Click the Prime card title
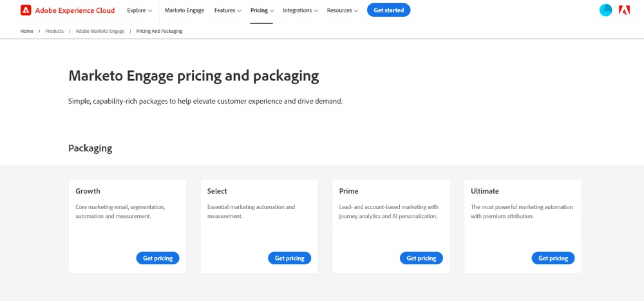 point(348,191)
